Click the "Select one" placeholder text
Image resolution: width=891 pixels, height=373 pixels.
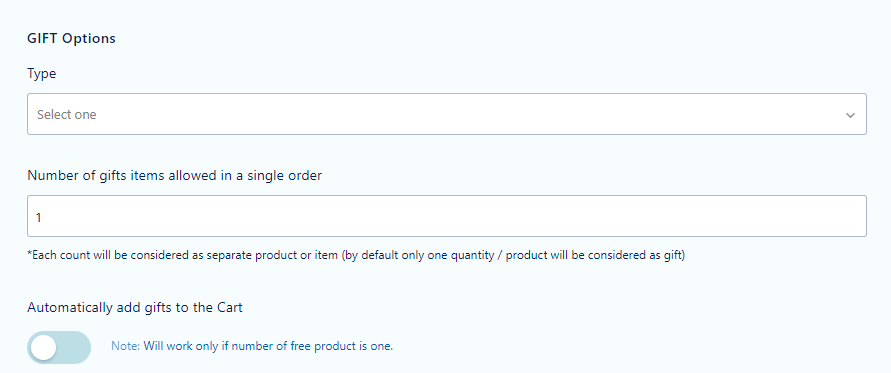(x=66, y=114)
